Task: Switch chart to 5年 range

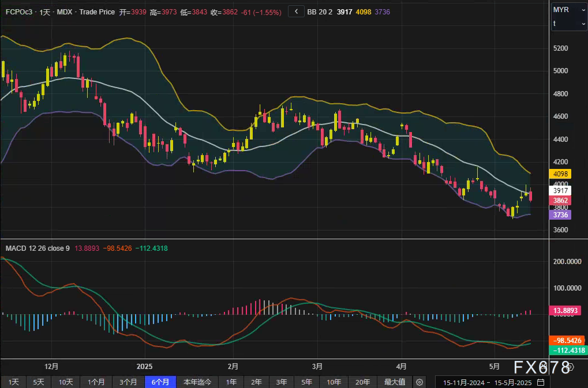Action: point(306,382)
